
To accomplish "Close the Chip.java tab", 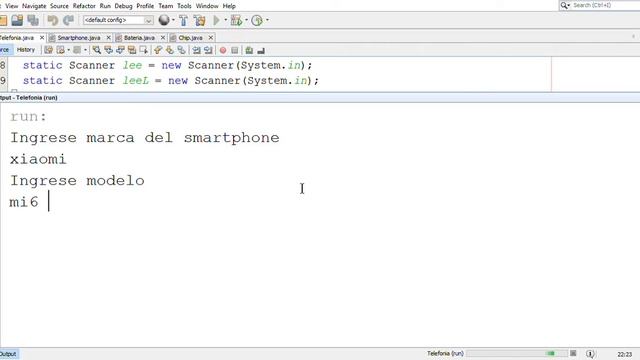I will 211,38.
